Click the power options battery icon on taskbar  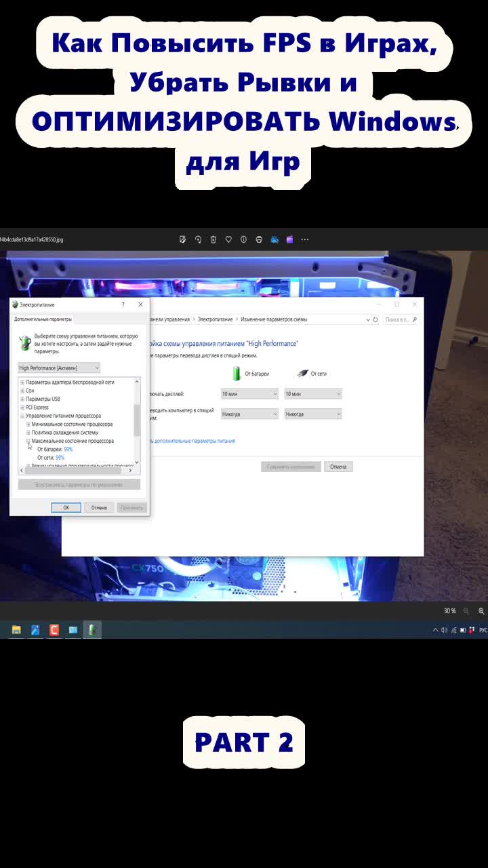[91, 630]
